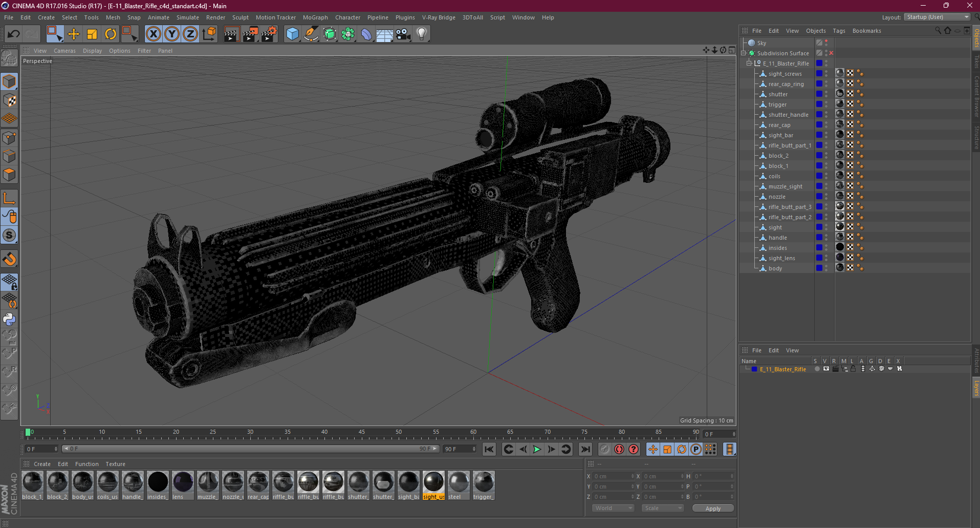
Task: Switch to Texture mode
Action: pos(9,100)
